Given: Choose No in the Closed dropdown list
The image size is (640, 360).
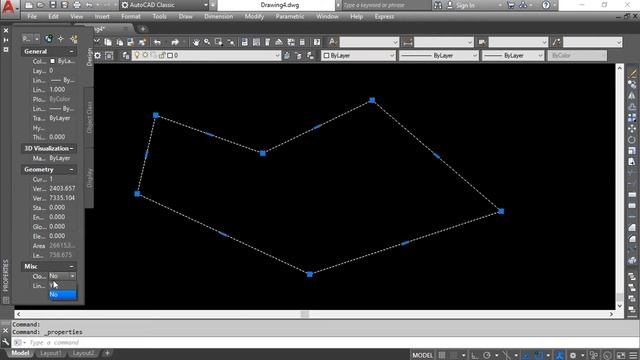Looking at the screenshot, I should (62, 294).
